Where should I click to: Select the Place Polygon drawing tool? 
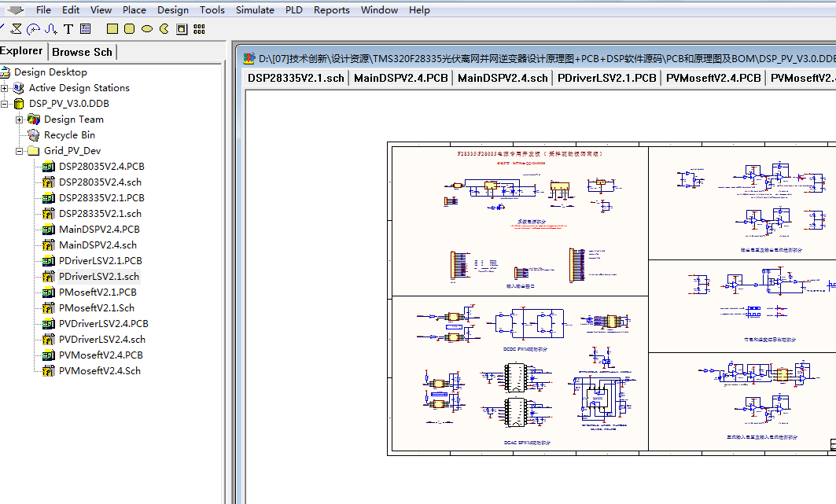click(16, 29)
